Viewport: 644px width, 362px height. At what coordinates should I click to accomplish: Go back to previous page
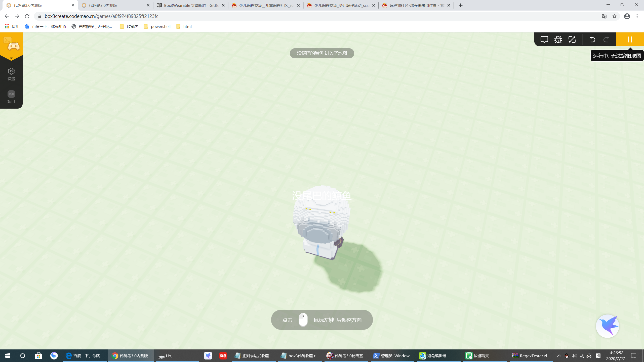tap(7, 16)
